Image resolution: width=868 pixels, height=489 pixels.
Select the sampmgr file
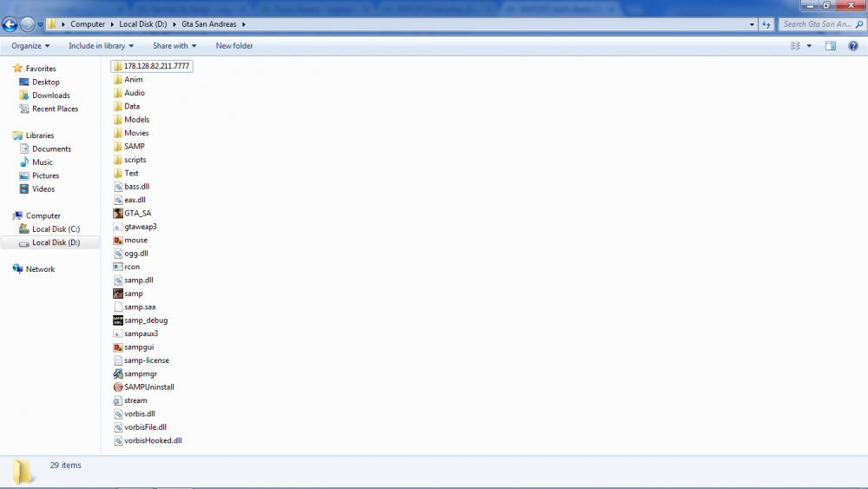pyautogui.click(x=135, y=373)
